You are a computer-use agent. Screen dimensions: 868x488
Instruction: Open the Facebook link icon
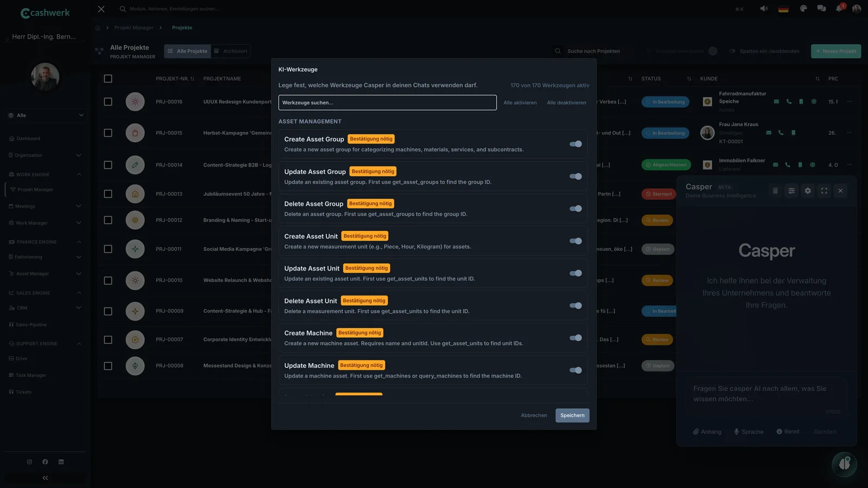[45, 462]
